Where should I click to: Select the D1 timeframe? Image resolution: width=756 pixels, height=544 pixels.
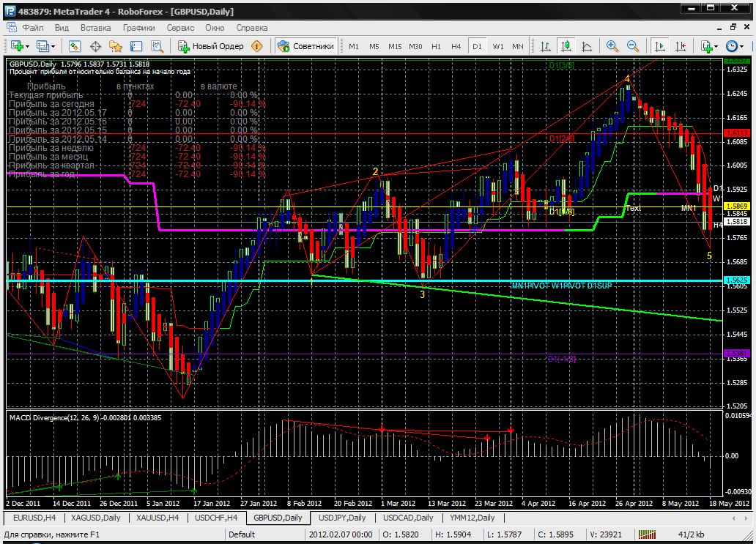(x=477, y=46)
